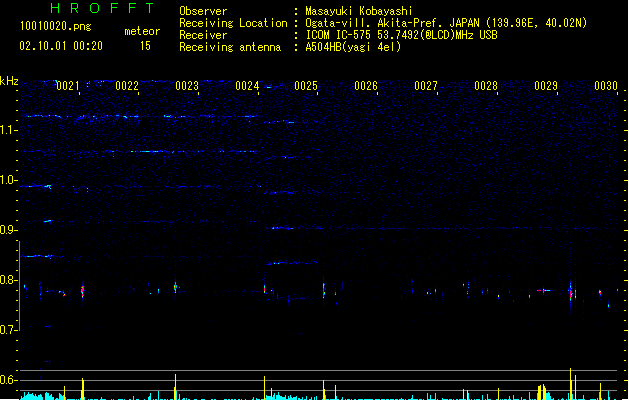Click the 0028 time marker
The image size is (629, 400).
click(x=486, y=86)
